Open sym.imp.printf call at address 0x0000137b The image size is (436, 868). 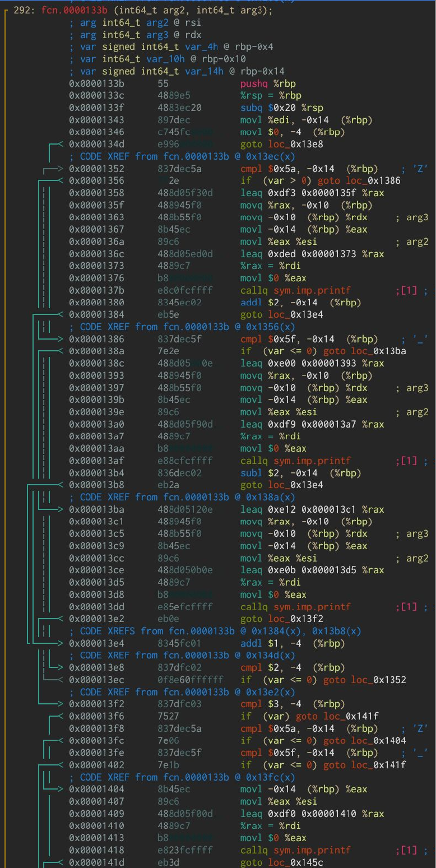pyautogui.click(x=313, y=290)
